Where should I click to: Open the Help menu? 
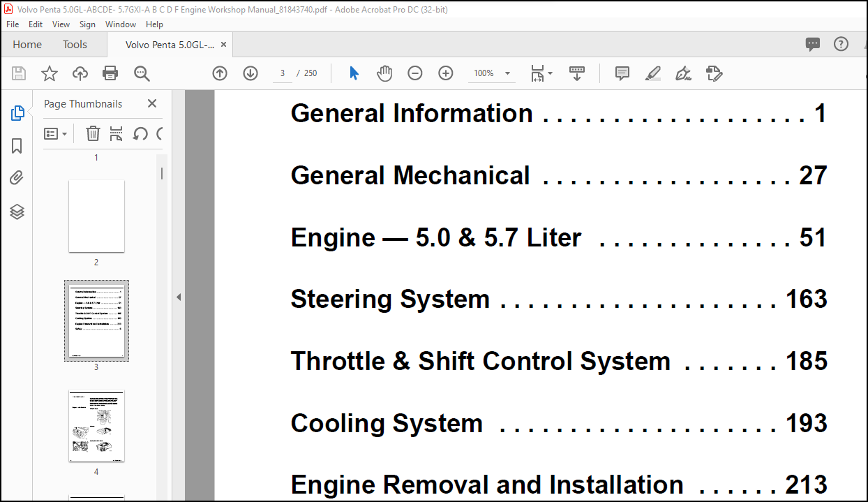click(x=154, y=24)
